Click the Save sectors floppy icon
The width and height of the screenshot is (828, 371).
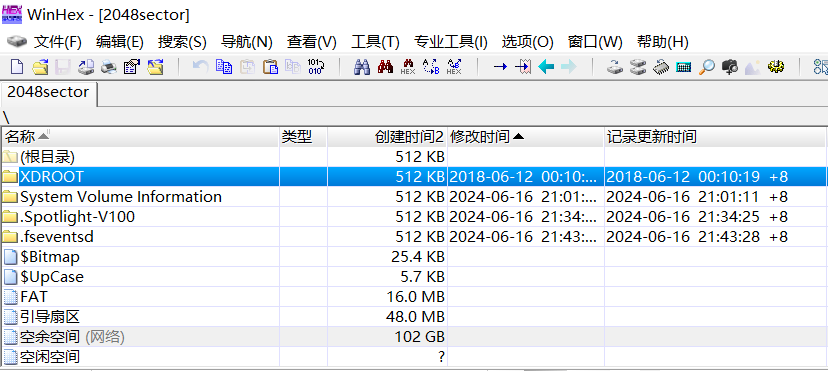point(63,67)
